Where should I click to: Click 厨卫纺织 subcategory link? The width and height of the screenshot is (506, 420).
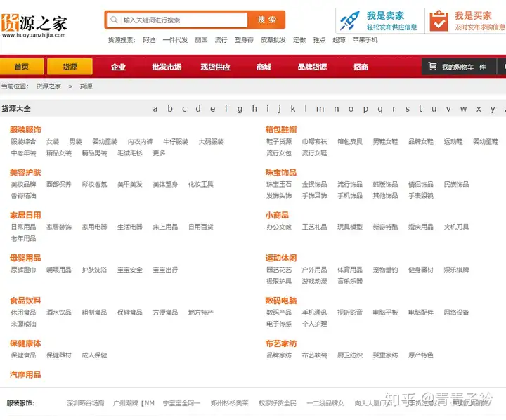coord(350,355)
